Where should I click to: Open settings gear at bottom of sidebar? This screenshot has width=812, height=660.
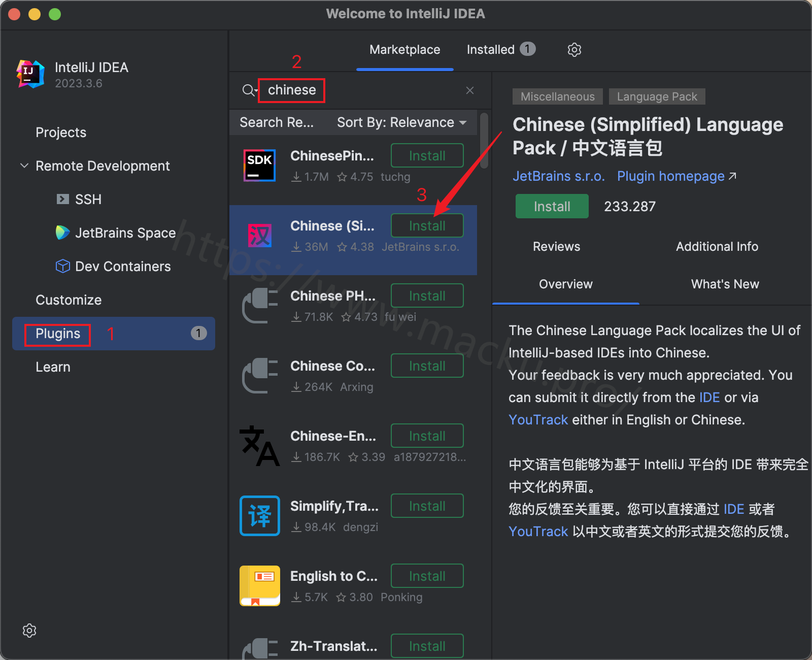click(29, 631)
